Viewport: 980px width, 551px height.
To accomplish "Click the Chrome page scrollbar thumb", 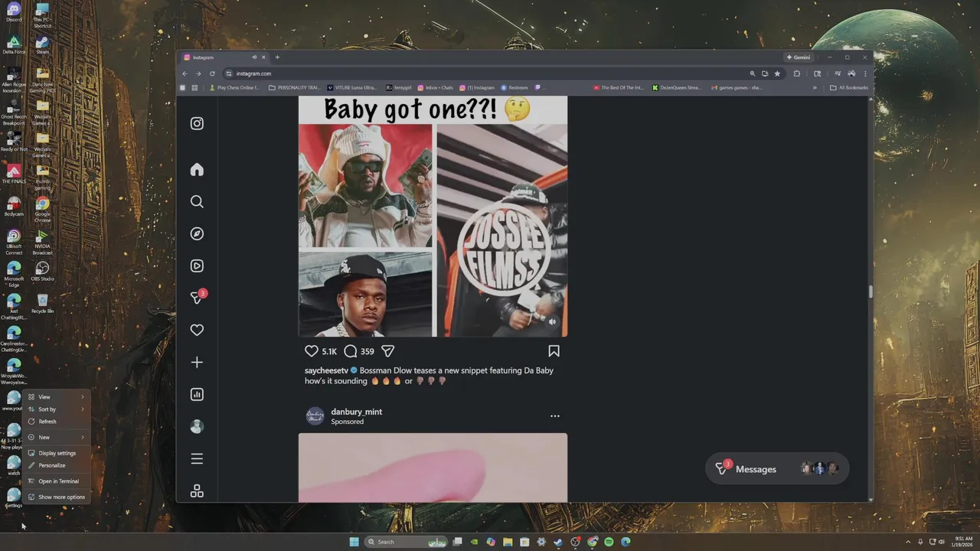I will click(x=870, y=292).
